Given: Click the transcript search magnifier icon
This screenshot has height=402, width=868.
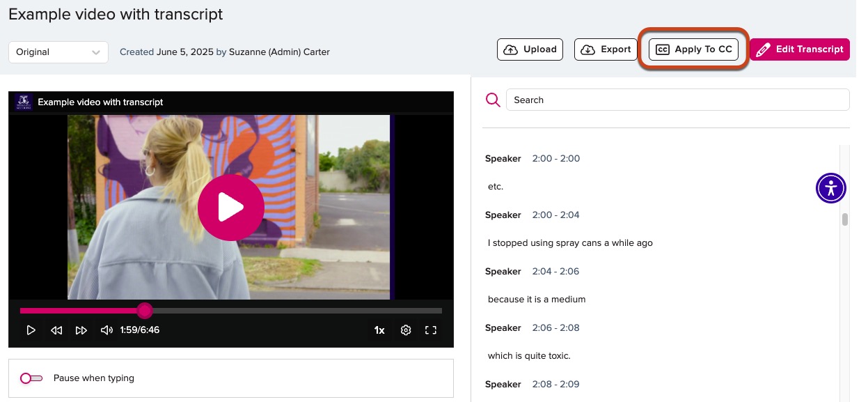Looking at the screenshot, I should [493, 100].
